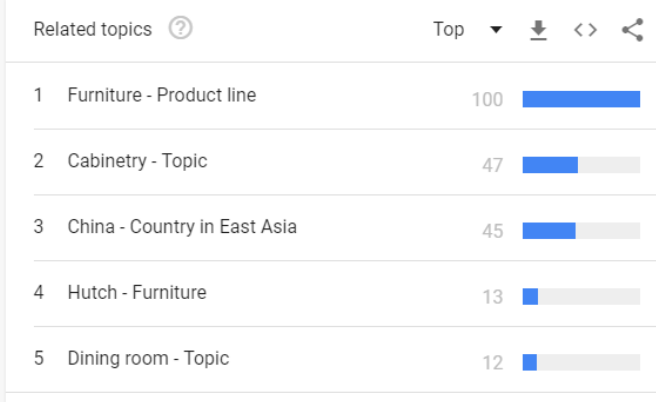Click the China score bar

[x=581, y=230]
